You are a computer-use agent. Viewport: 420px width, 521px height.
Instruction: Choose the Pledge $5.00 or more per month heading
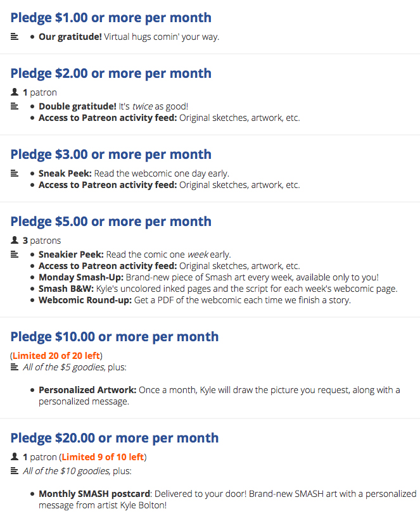coord(111,222)
